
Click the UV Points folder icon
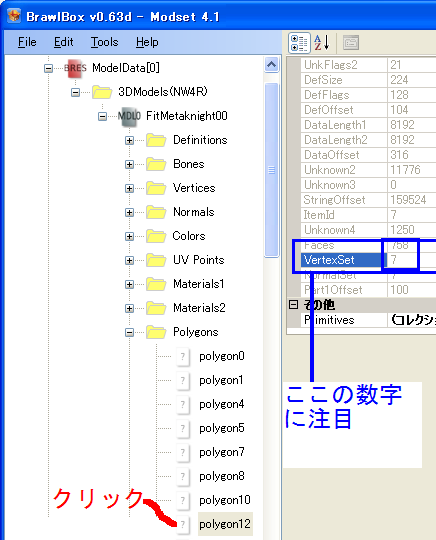point(156,260)
